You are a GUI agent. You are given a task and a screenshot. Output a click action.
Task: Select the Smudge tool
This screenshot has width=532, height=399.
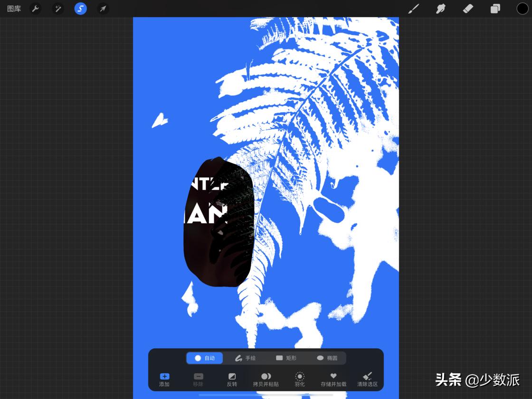[x=441, y=8]
